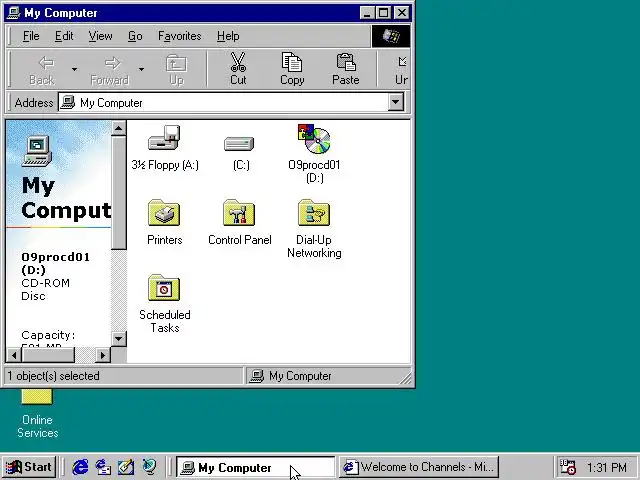Viewport: 640px width, 480px height.
Task: Expand the Address bar dropdown list
Action: pyautogui.click(x=396, y=102)
